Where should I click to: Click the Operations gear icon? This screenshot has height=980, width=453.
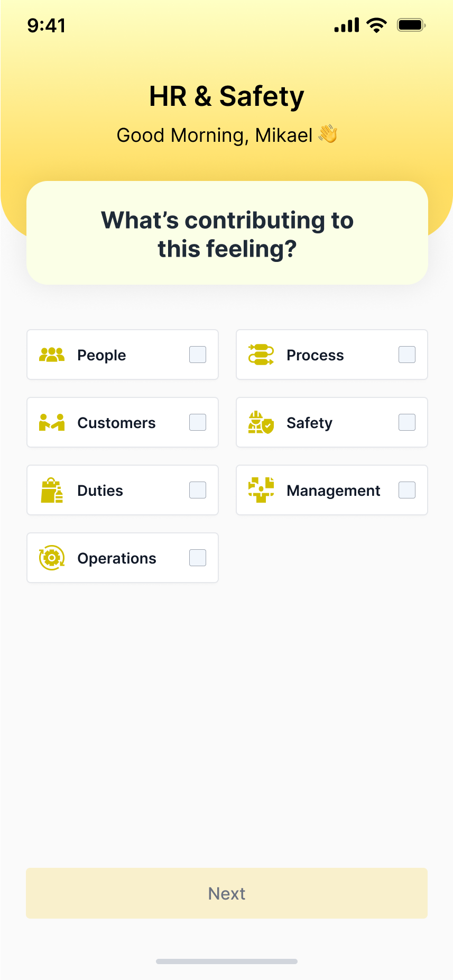coord(52,558)
